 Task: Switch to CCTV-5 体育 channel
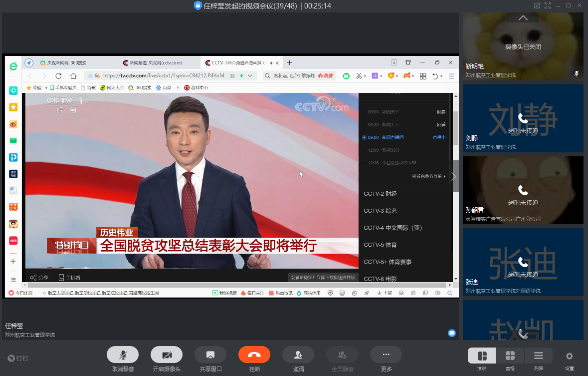(x=380, y=245)
